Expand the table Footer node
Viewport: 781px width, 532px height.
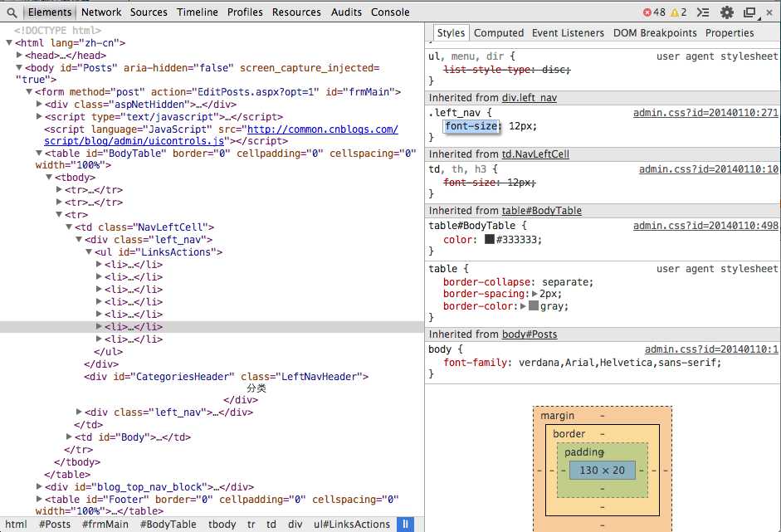click(x=39, y=499)
